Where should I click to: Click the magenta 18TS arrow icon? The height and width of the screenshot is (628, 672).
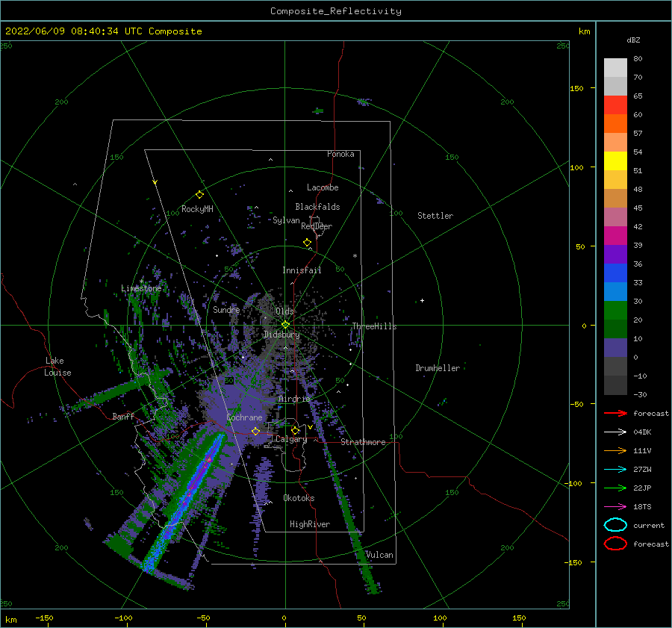(x=615, y=507)
